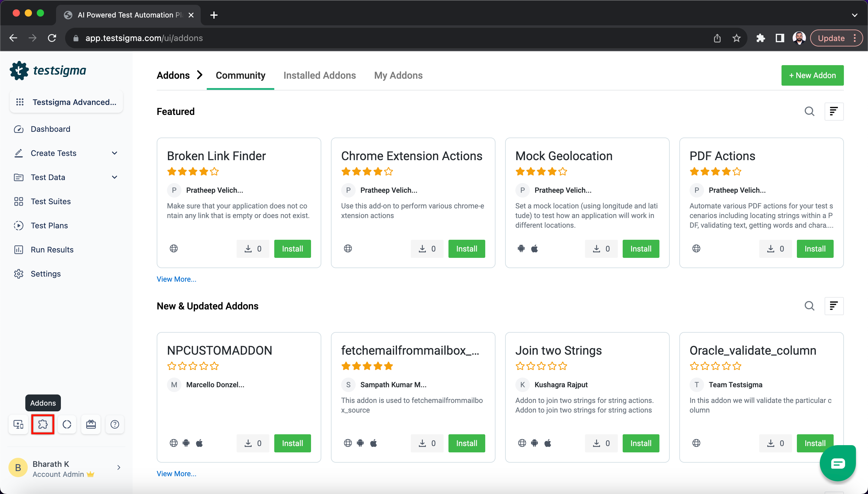Search Featured addons magnifier icon
The width and height of the screenshot is (868, 494).
click(809, 111)
